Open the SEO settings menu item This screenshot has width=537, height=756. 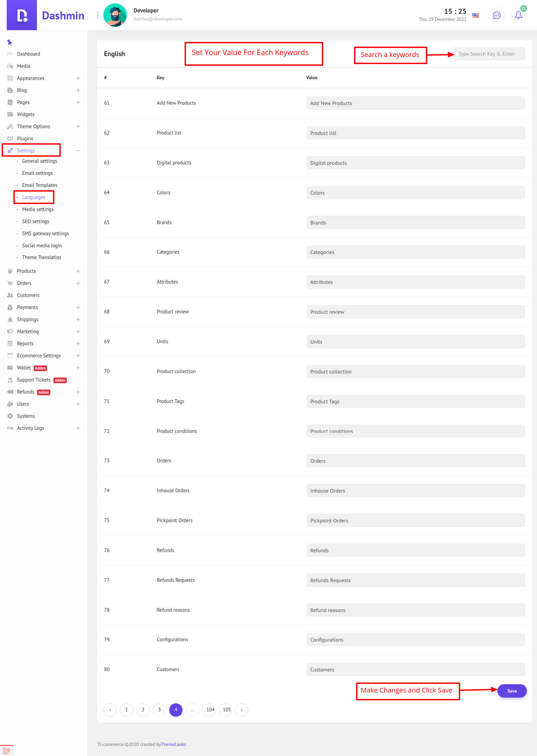(x=36, y=221)
